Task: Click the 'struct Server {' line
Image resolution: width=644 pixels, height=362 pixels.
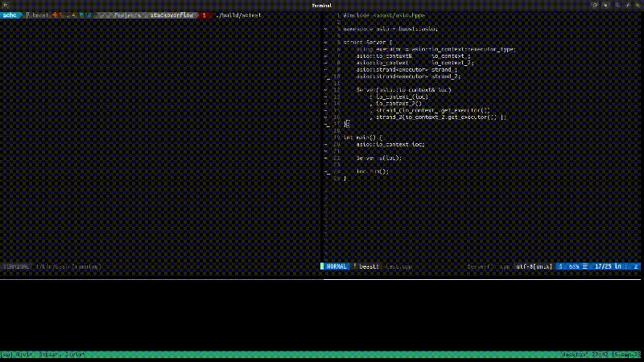Action: click(368, 43)
